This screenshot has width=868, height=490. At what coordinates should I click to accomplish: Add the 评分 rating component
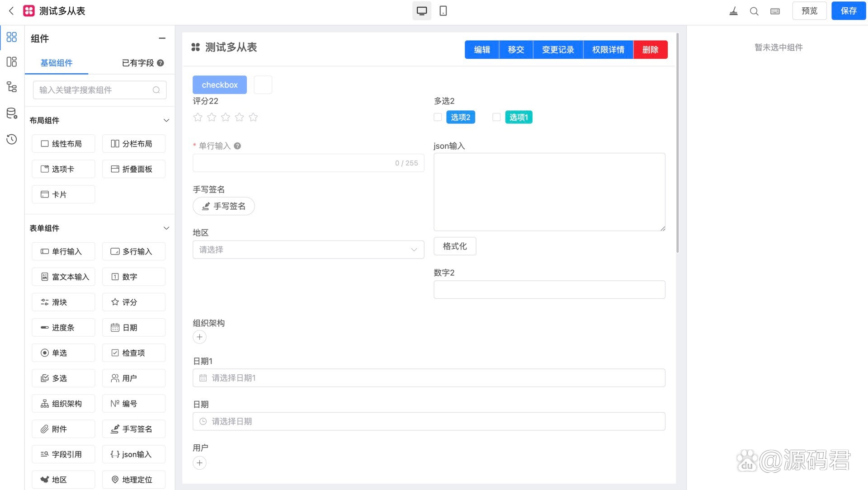pos(134,302)
